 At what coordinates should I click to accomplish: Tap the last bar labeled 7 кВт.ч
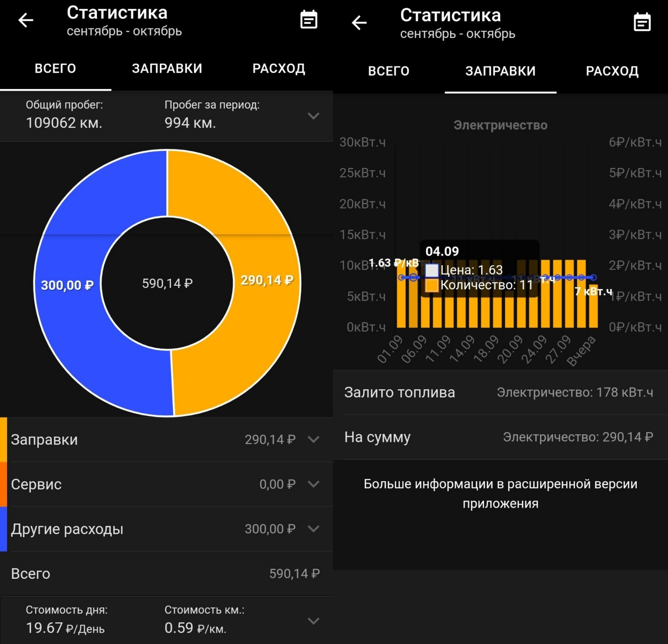coord(593,306)
